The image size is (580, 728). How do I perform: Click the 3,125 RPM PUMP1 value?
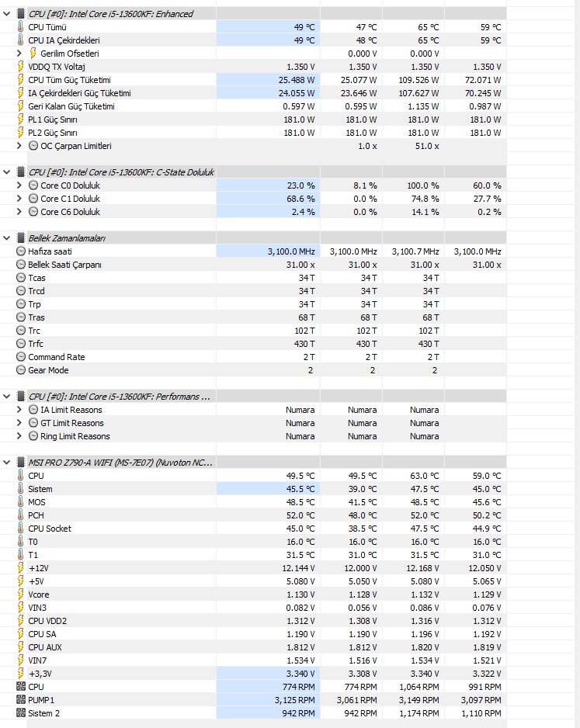[294, 700]
